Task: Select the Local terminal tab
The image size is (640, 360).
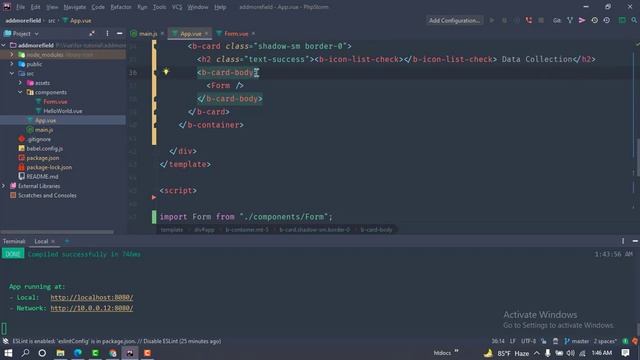Action: [41, 241]
